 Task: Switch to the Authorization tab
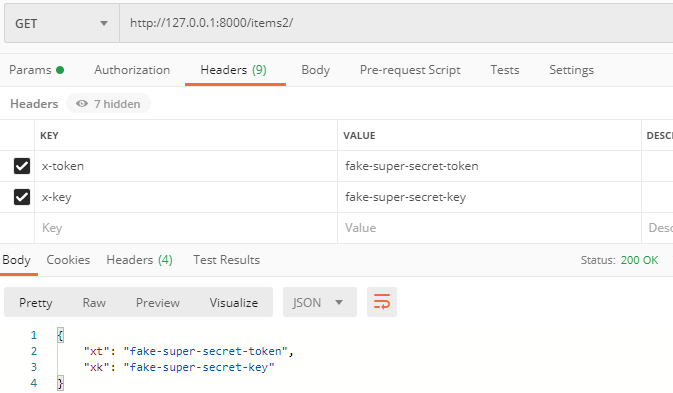click(x=132, y=70)
